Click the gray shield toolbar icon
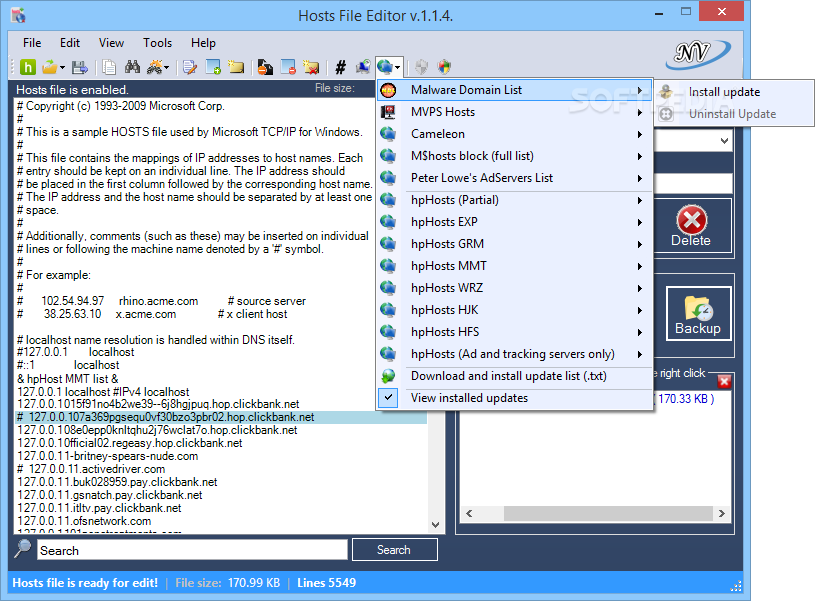815x601 pixels. coord(422,67)
